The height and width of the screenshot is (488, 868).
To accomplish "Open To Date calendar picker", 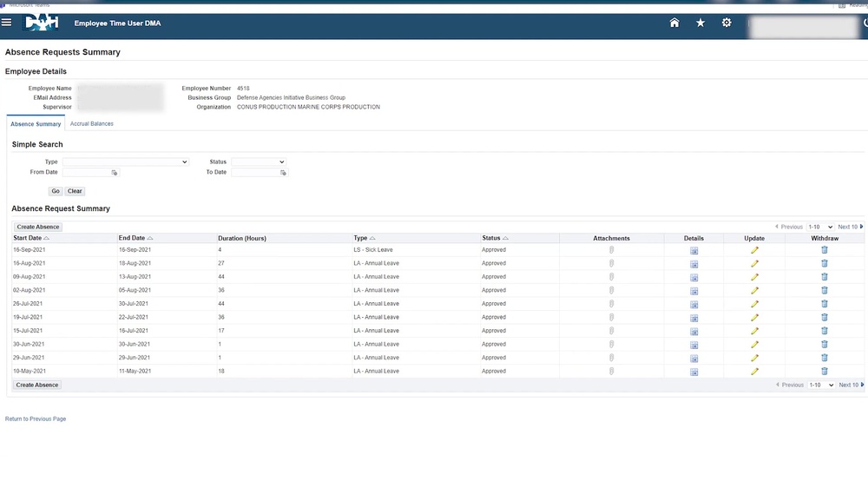I will 283,173.
